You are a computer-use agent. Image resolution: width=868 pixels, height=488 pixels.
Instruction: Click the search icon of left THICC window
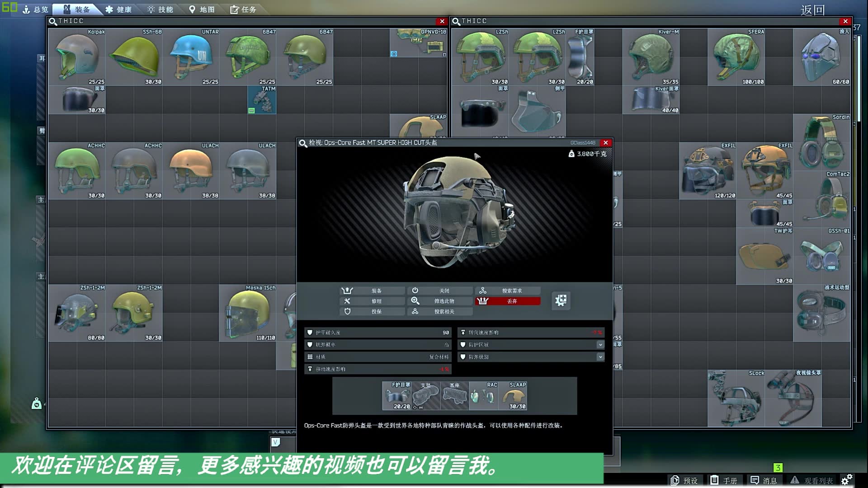[53, 21]
